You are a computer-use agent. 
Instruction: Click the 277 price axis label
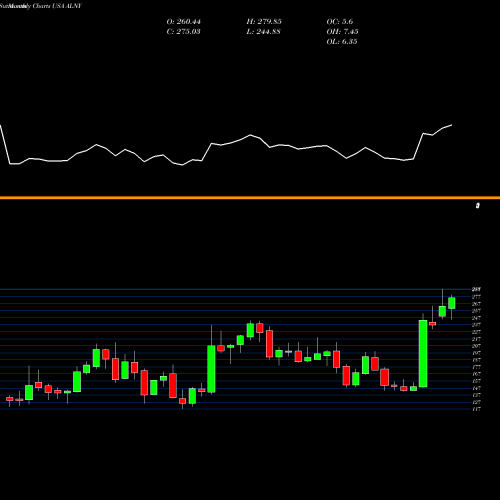(x=476, y=297)
